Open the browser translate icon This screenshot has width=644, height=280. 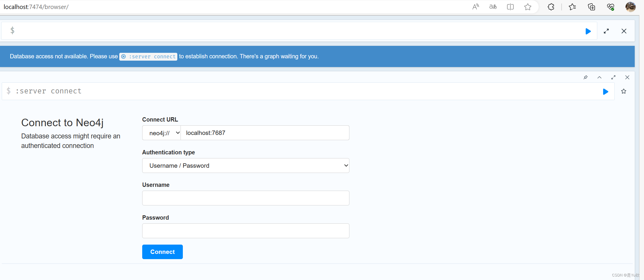pyautogui.click(x=493, y=7)
